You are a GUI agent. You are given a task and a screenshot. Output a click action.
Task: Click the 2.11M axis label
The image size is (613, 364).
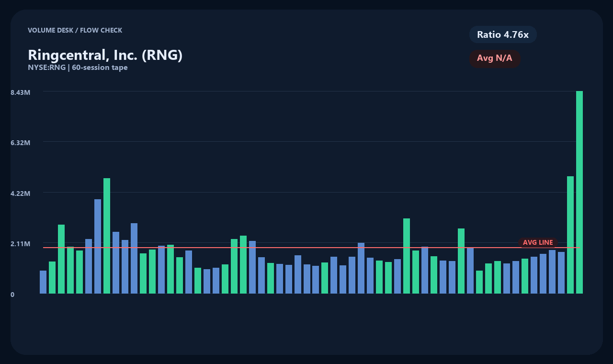21,244
